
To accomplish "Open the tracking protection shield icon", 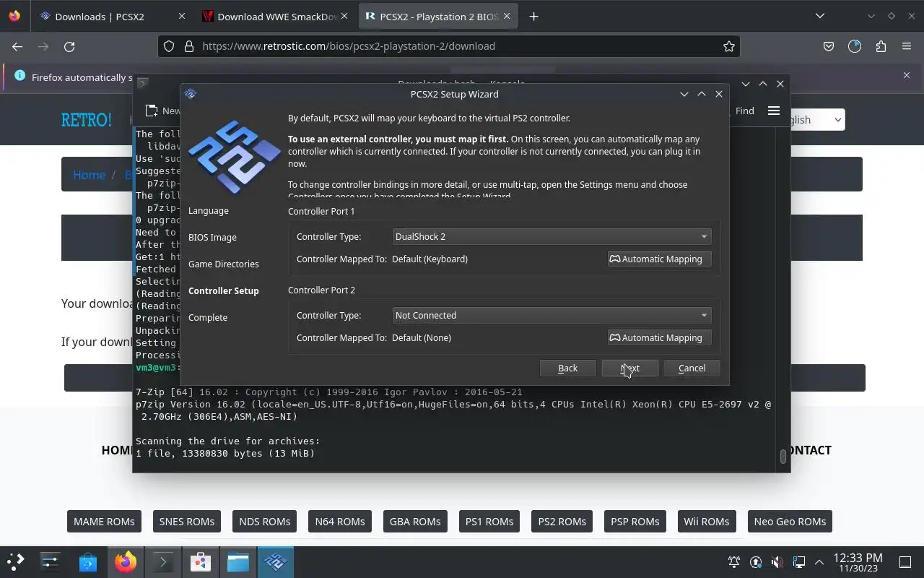I will [x=169, y=46].
